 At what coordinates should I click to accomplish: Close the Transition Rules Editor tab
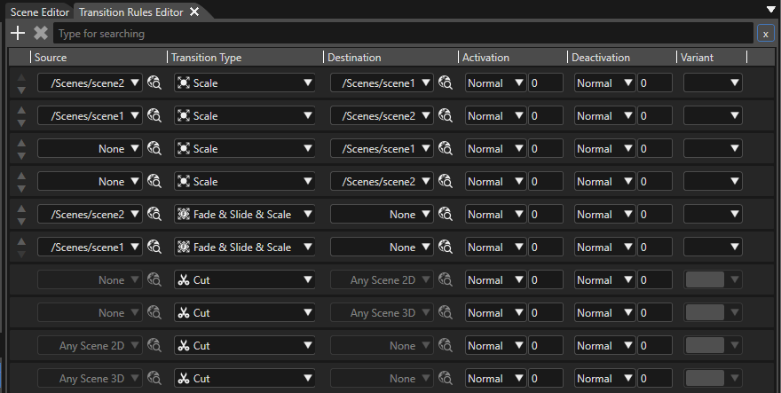pyautogui.click(x=195, y=11)
